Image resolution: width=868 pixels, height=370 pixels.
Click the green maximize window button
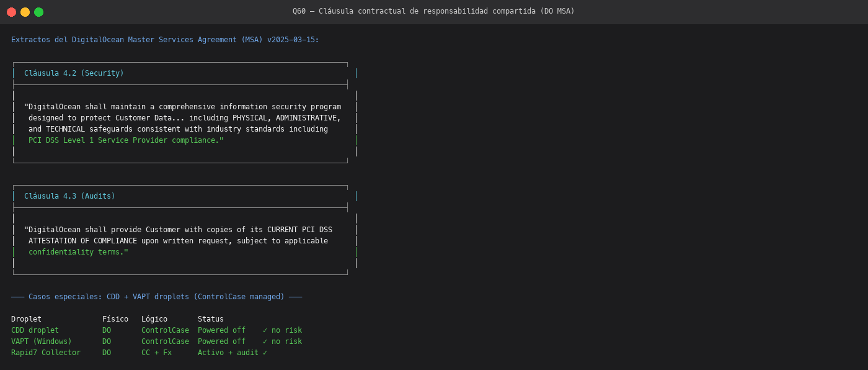(38, 12)
